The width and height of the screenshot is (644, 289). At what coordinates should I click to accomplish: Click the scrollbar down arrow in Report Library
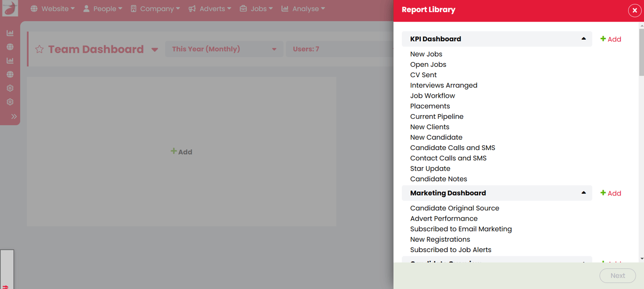pos(641,259)
